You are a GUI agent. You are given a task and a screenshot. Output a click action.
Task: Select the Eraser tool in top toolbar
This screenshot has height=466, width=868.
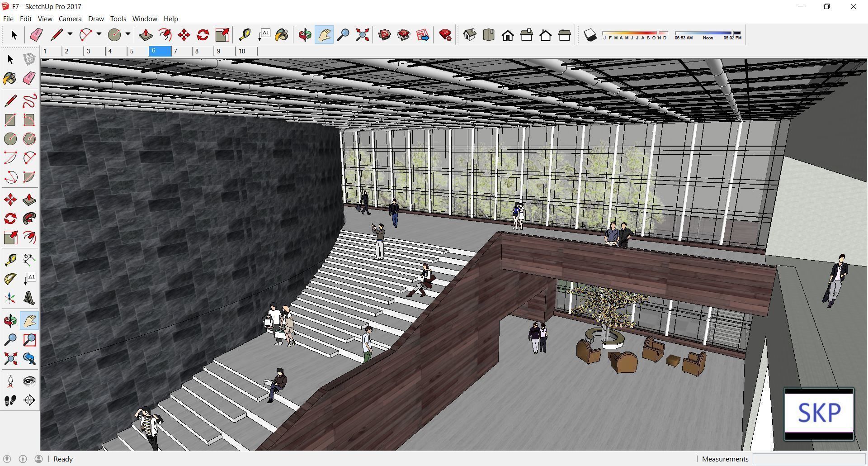coord(36,35)
